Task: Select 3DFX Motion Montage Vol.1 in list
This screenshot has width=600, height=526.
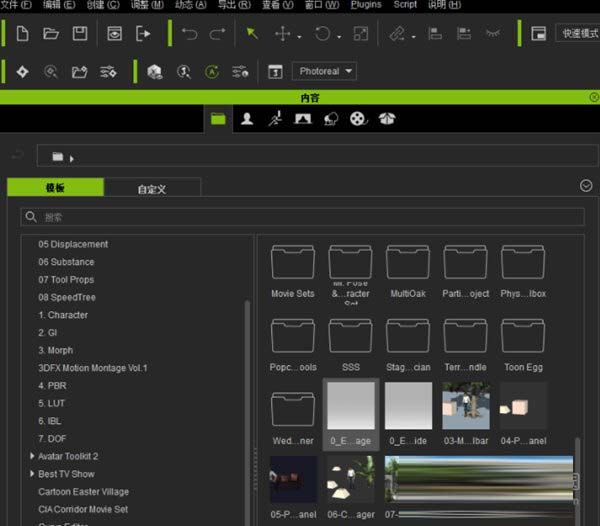Action: 93,368
